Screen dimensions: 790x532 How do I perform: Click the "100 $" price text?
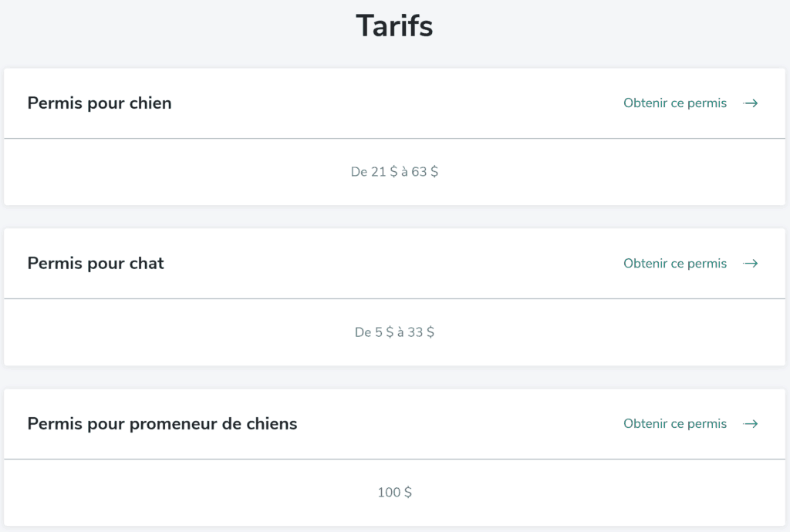pyautogui.click(x=394, y=492)
